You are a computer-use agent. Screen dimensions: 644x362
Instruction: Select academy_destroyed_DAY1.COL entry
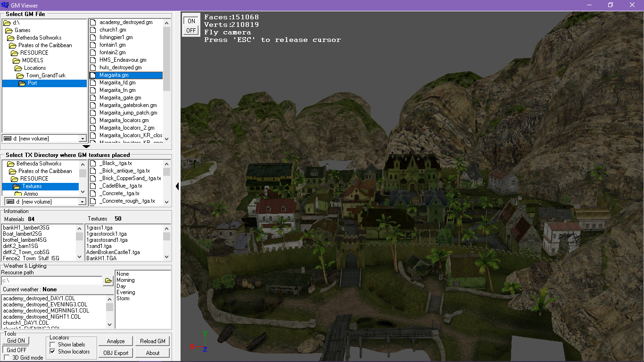[x=39, y=298]
